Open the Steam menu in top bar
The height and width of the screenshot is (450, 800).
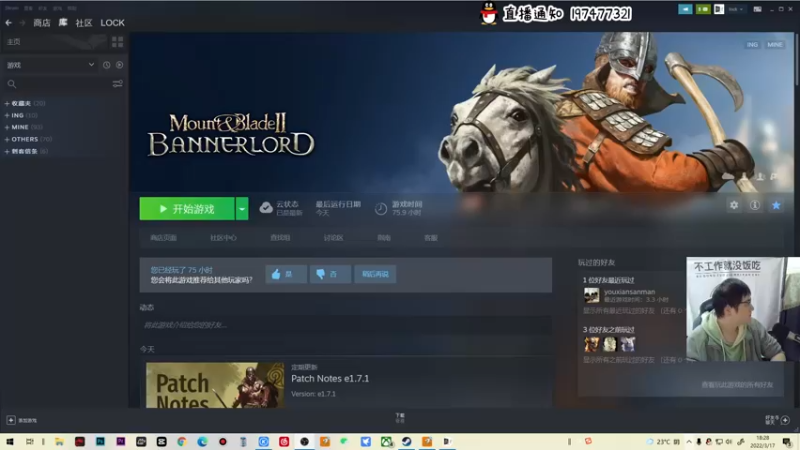pyautogui.click(x=12, y=8)
